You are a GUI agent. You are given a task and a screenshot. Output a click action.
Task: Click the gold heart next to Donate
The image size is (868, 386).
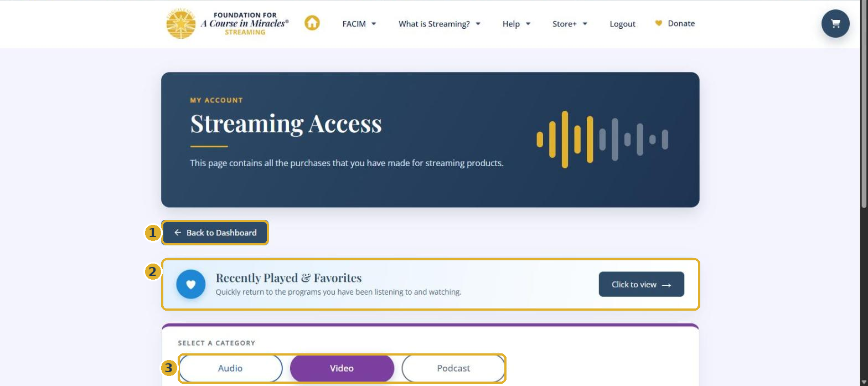(x=659, y=23)
